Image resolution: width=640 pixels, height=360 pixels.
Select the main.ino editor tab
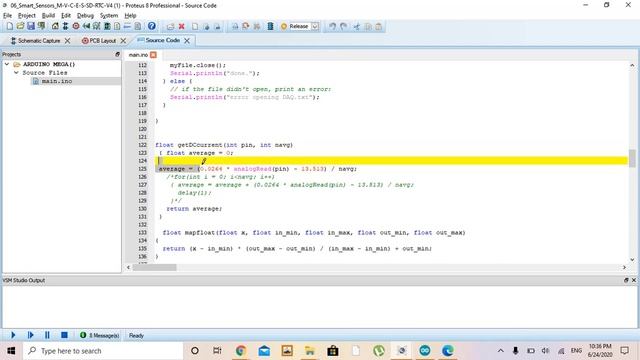(138, 55)
